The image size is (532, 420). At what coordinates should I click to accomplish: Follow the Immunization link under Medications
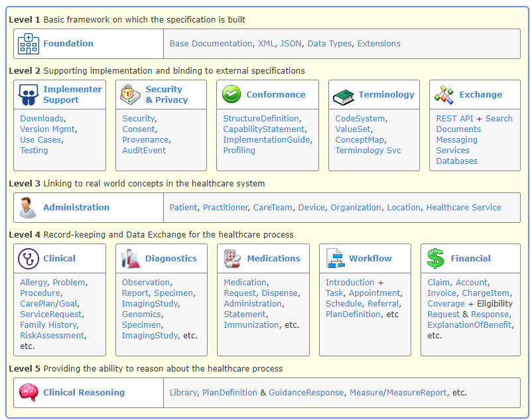(x=251, y=325)
